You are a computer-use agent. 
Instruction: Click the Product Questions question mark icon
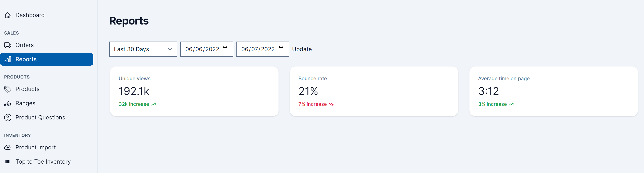pos(8,117)
